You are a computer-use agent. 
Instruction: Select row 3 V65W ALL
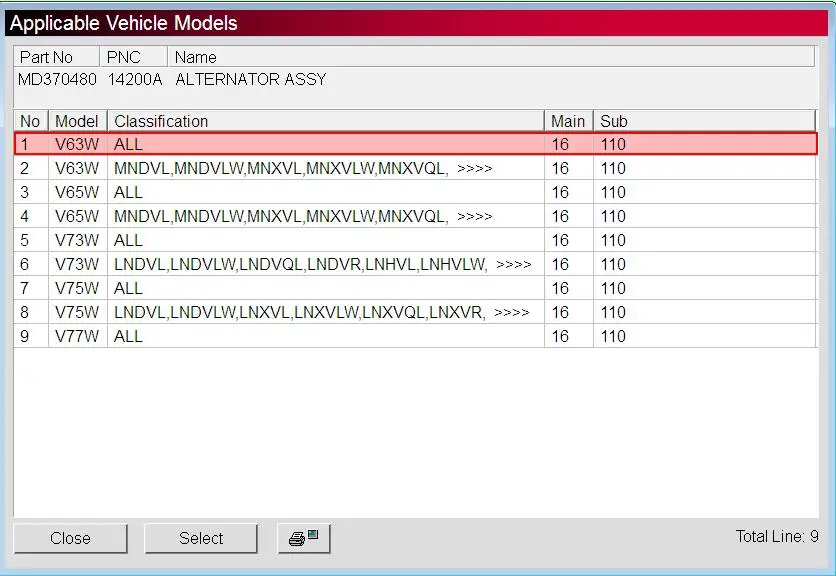coord(415,192)
